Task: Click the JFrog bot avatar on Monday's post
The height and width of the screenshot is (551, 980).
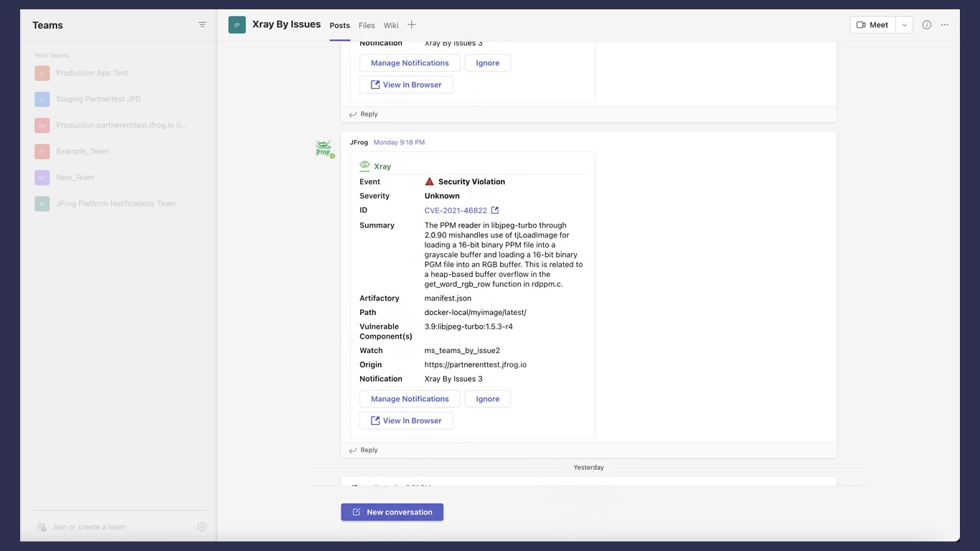Action: tap(324, 149)
